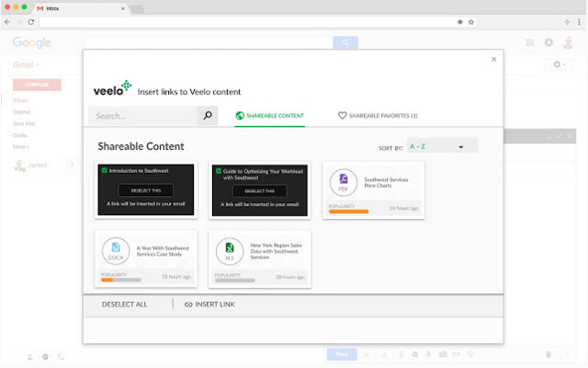Screen dimensions: 588x368
Task: Click the James contact in hangouts list
Action: pos(38,165)
